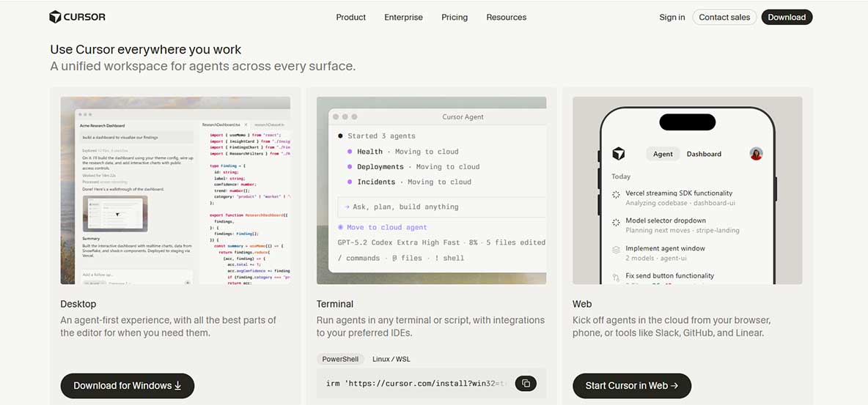The height and width of the screenshot is (405, 868).
Task: Click 'Use Cursor everywhere you work' heading
Action: [146, 49]
